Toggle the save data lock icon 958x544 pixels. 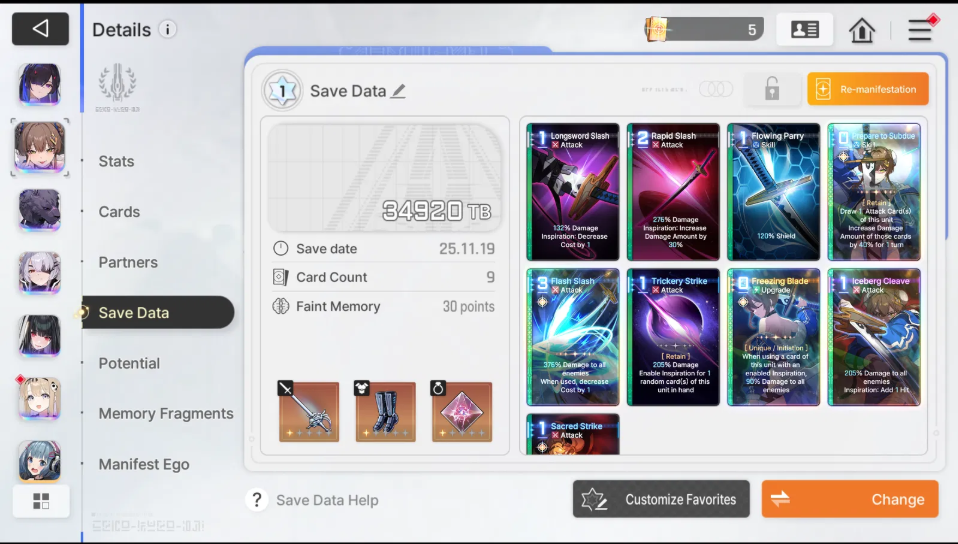[x=772, y=89]
